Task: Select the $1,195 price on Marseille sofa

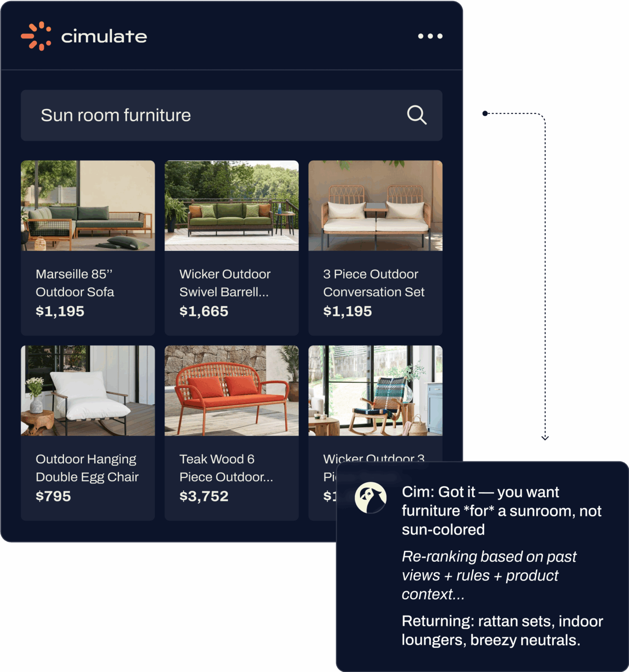Action: point(60,311)
